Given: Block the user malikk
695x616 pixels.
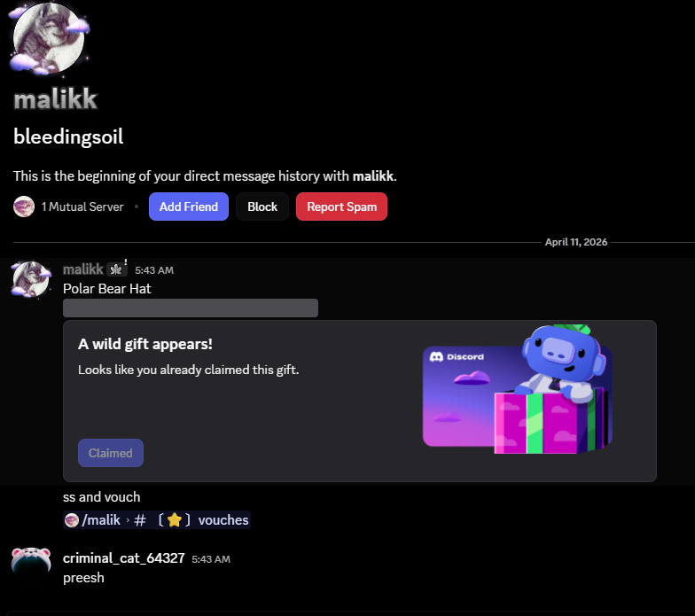Looking at the screenshot, I should [x=262, y=207].
